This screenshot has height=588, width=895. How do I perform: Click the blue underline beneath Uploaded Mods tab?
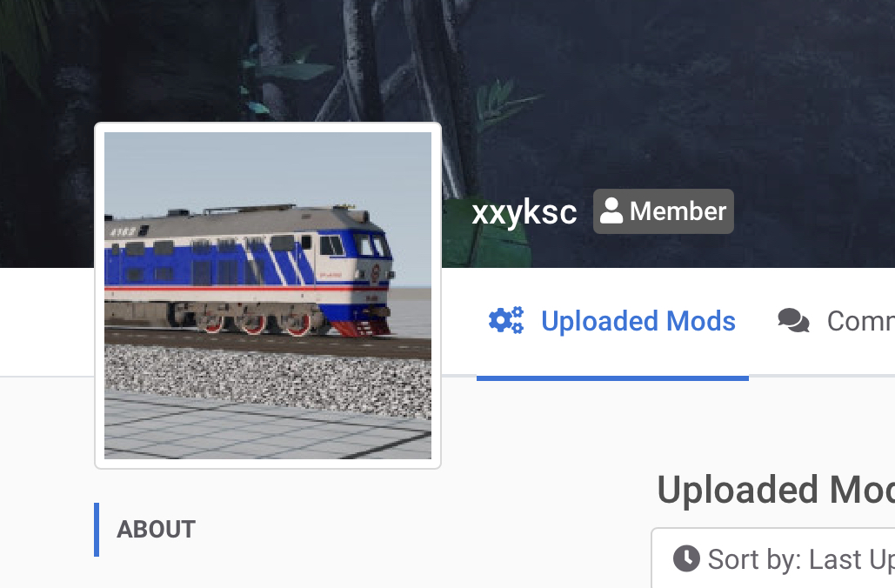tap(612, 378)
